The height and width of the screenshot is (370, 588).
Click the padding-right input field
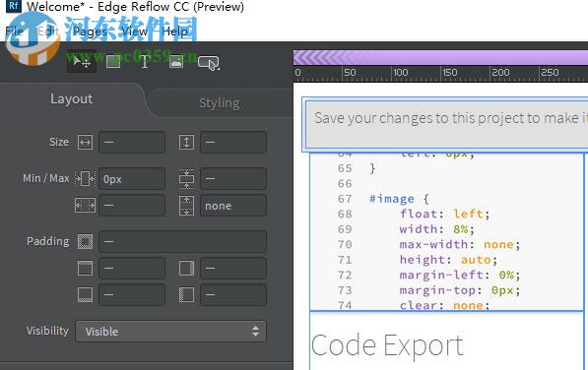pyautogui.click(x=233, y=268)
